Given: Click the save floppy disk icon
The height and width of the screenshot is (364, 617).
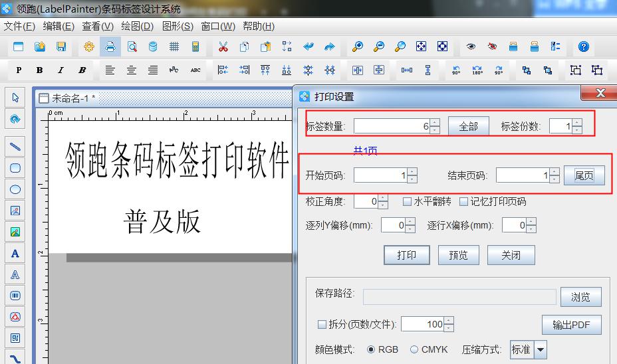Looking at the screenshot, I should tap(61, 46).
